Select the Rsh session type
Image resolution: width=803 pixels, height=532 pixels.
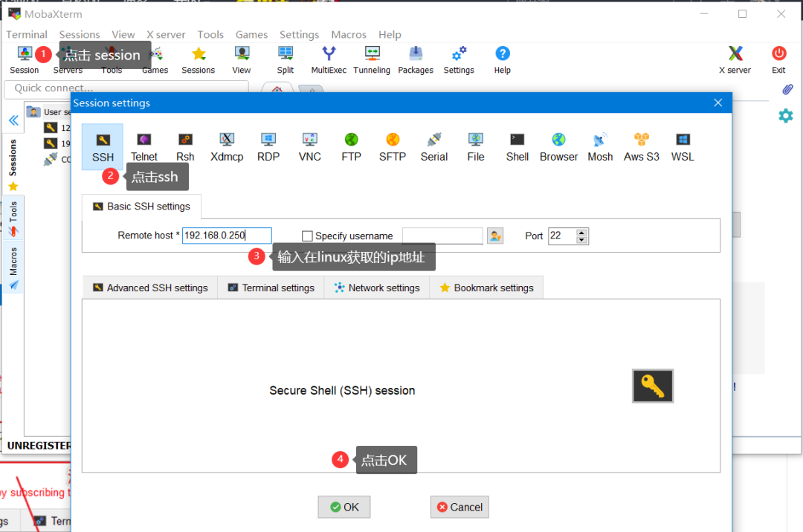point(185,147)
